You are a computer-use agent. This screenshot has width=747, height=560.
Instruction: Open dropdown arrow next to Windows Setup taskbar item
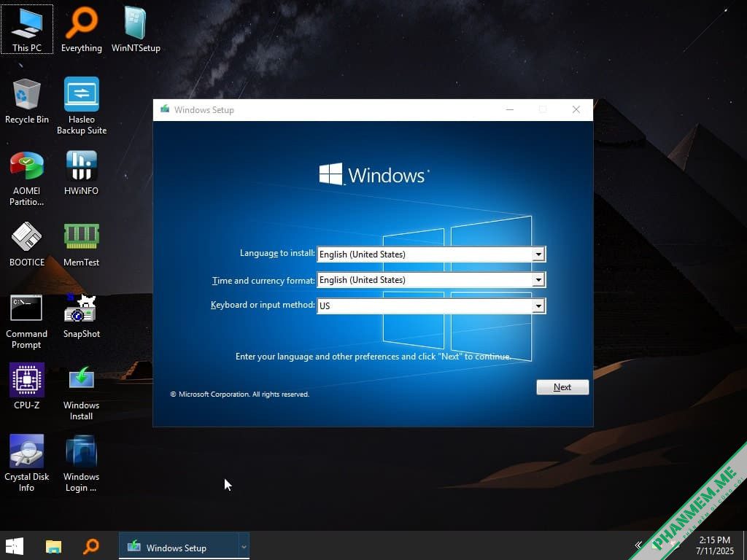(x=244, y=547)
